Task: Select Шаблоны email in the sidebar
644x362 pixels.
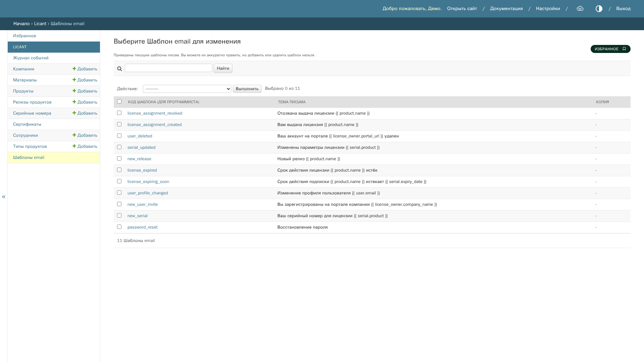Action: 29,158
